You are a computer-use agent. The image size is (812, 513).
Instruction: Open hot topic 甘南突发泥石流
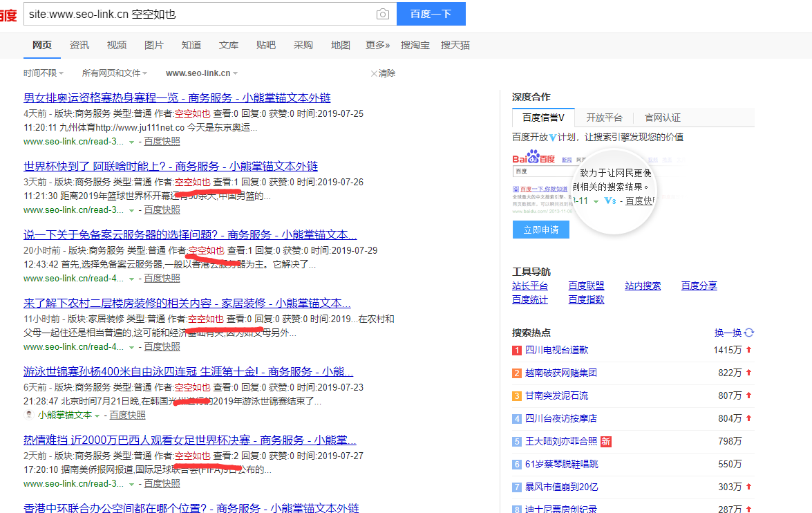tap(557, 395)
